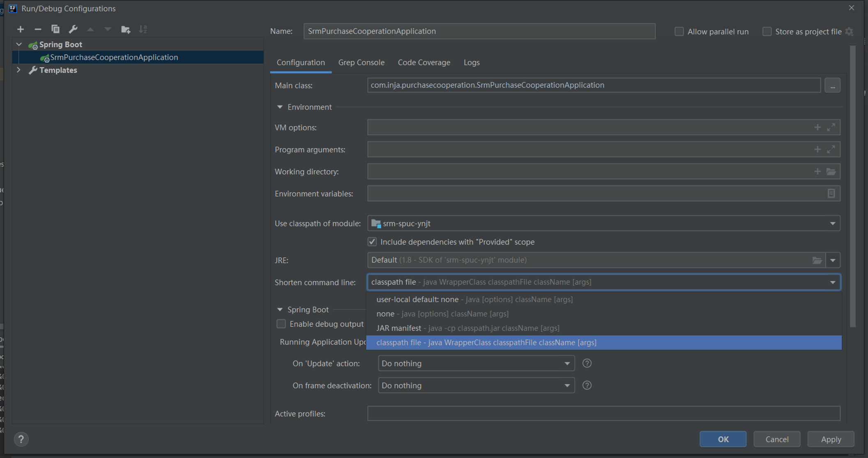This screenshot has height=458, width=868.
Task: Switch to Configuration tab
Action: click(x=301, y=62)
